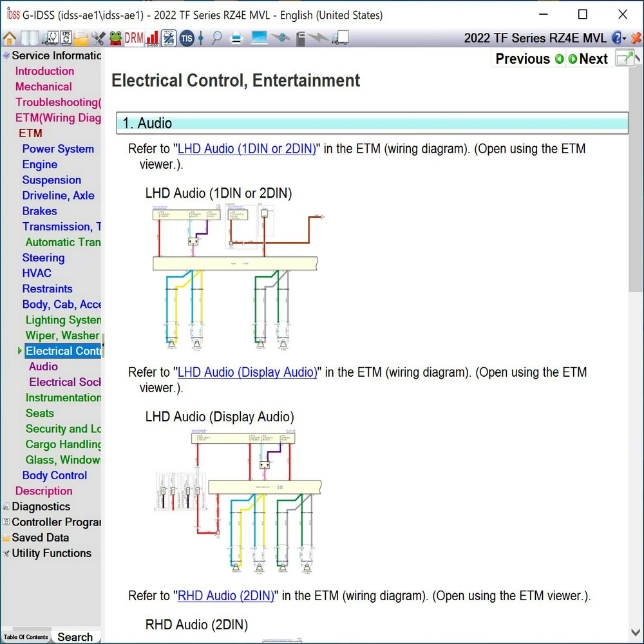Open Driveline, Axle in the tree

click(x=59, y=196)
